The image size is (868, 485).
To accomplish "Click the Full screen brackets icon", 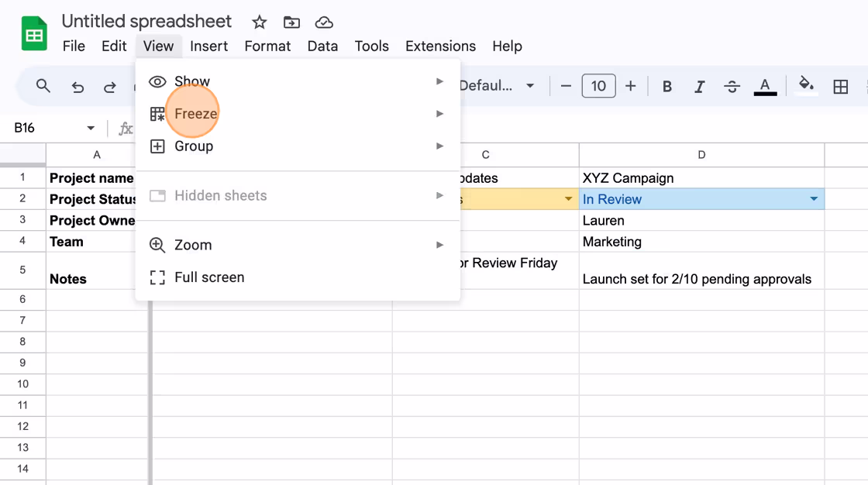I will (157, 277).
